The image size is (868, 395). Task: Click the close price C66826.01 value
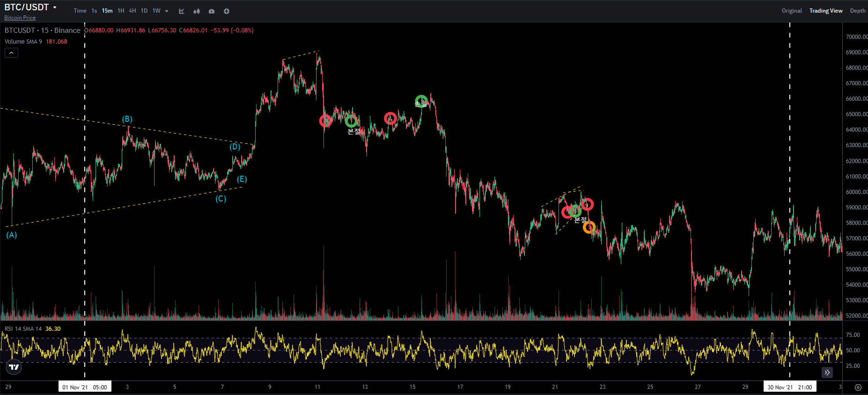click(x=193, y=30)
